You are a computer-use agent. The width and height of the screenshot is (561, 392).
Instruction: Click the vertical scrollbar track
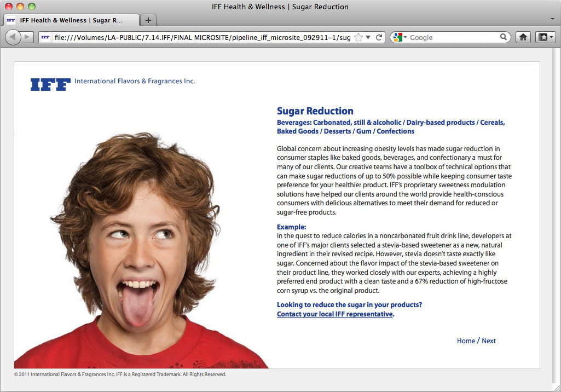click(557, 216)
